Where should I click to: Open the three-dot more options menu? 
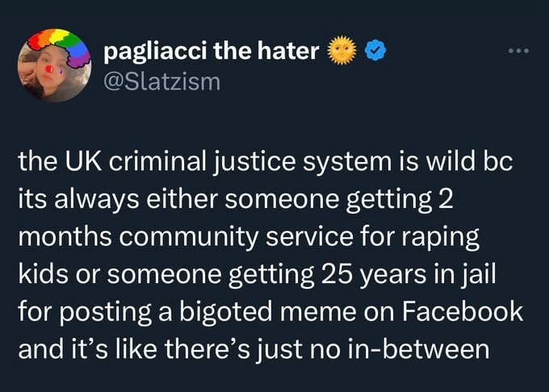click(x=519, y=51)
